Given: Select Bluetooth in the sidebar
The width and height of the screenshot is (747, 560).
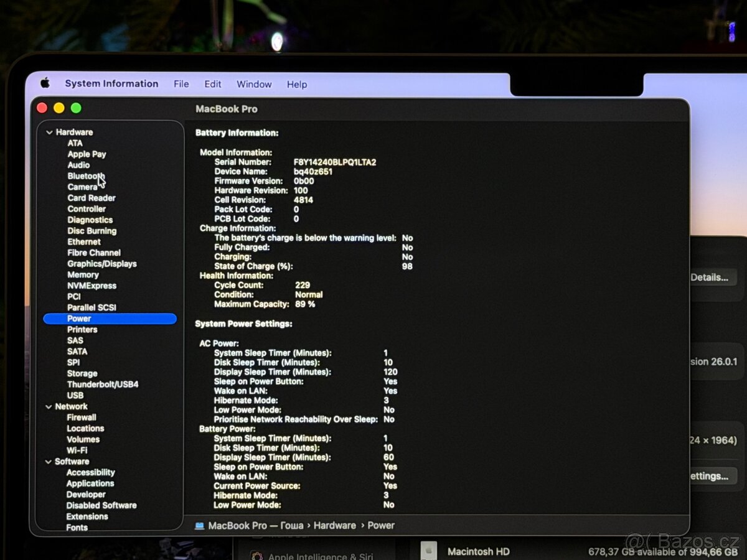Looking at the screenshot, I should pyautogui.click(x=86, y=176).
